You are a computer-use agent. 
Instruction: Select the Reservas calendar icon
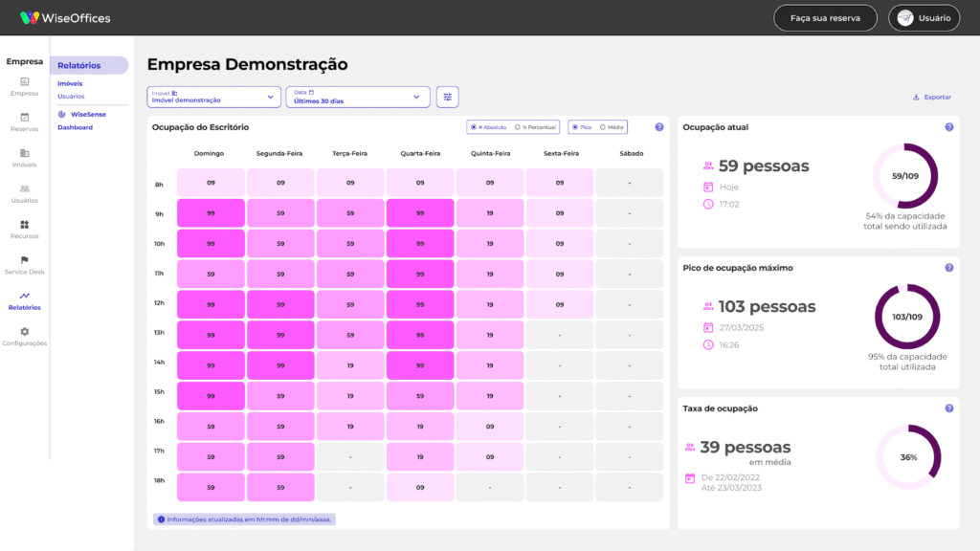[x=24, y=121]
